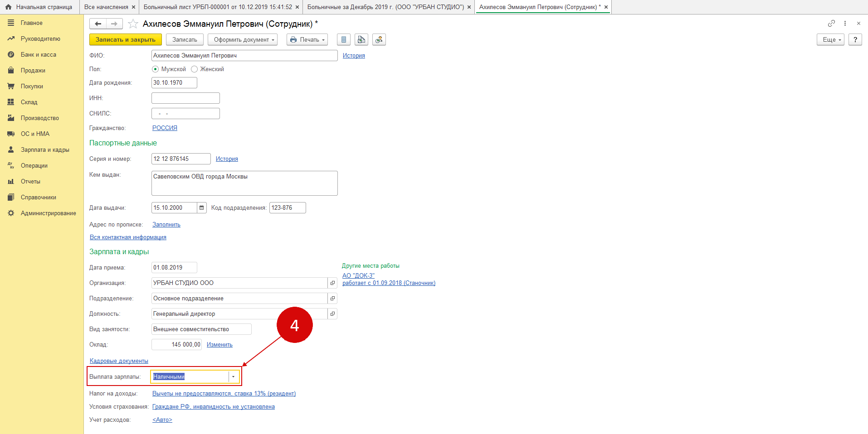Click the list icon in toolbar

344,40
